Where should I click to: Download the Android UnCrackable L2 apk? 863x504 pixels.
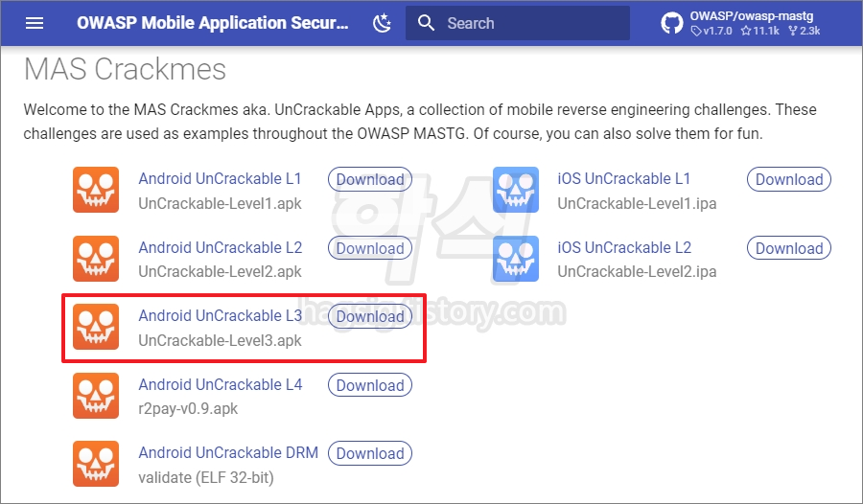coord(370,248)
